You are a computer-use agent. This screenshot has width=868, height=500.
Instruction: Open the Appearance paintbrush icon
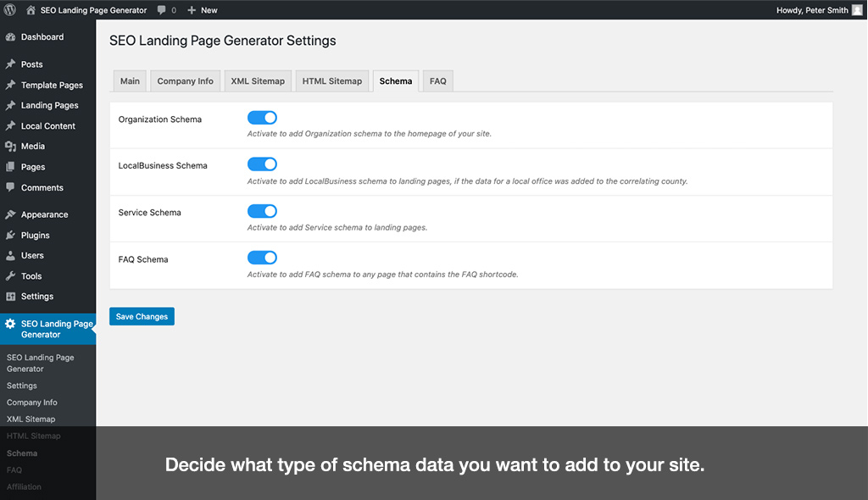[14, 214]
